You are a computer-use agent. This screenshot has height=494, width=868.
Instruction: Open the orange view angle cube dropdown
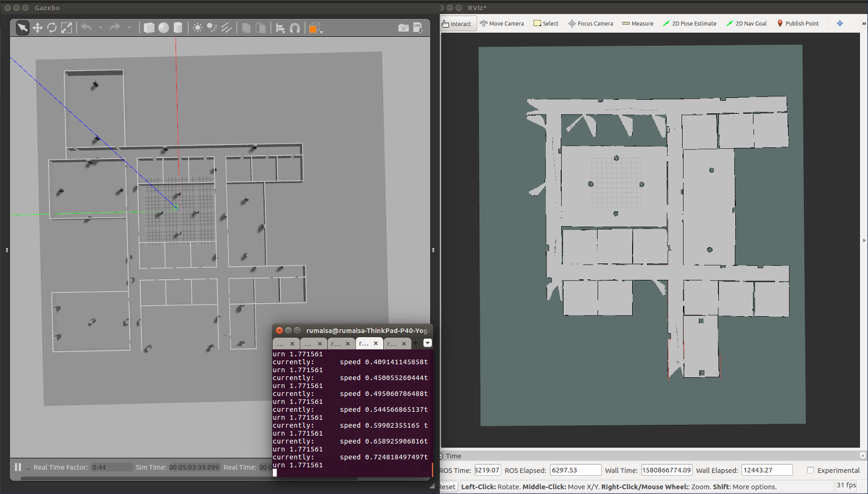(x=315, y=28)
